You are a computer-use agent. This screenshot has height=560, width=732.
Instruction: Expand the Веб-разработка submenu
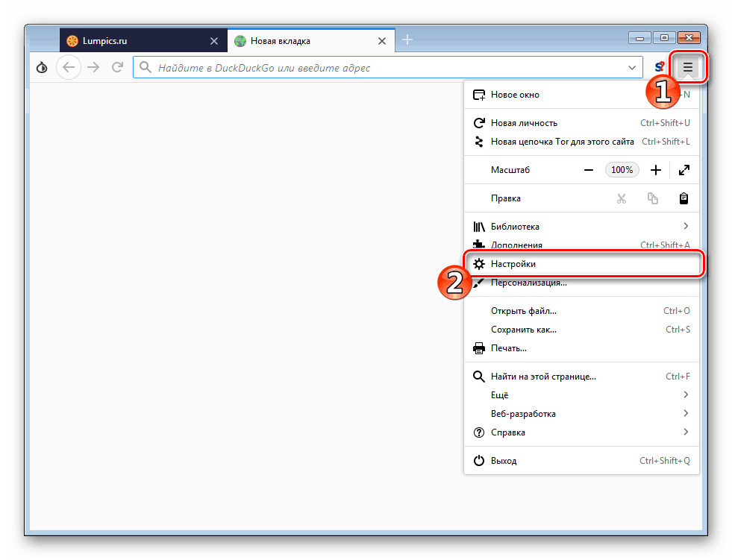pyautogui.click(x=581, y=413)
